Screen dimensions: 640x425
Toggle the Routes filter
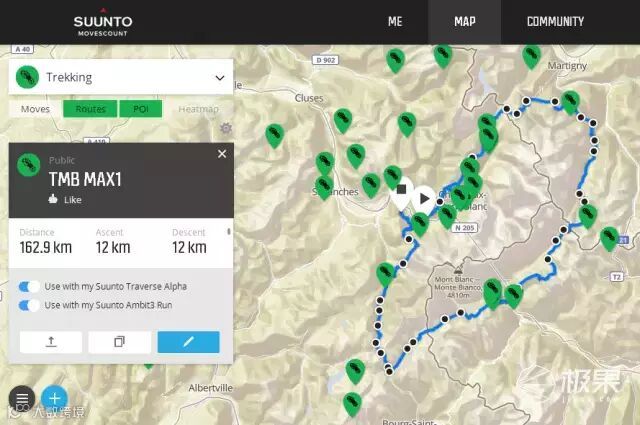pyautogui.click(x=90, y=109)
